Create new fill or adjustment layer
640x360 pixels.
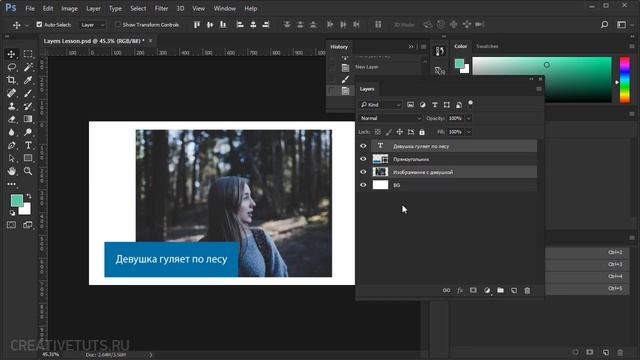pos(487,290)
